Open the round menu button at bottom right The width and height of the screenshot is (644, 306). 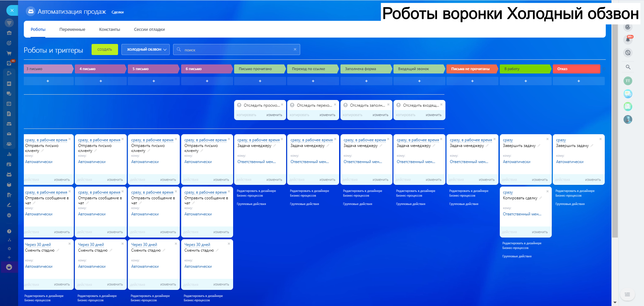coord(627,295)
